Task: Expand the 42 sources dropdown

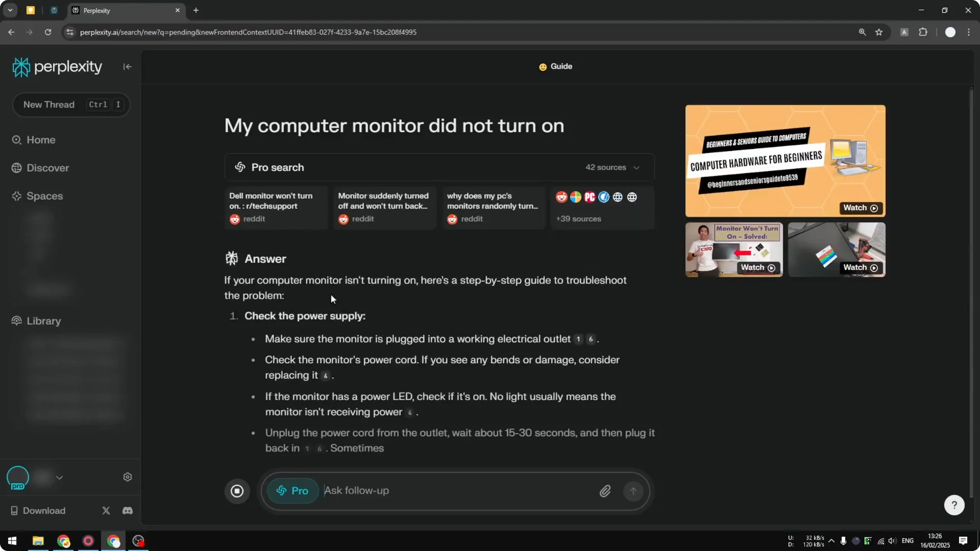Action: coord(613,167)
